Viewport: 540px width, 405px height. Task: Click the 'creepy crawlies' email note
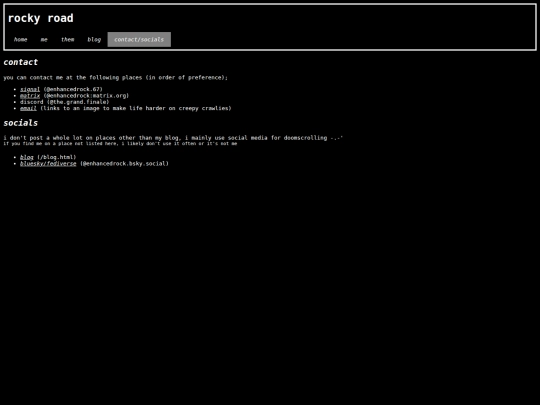coord(136,108)
